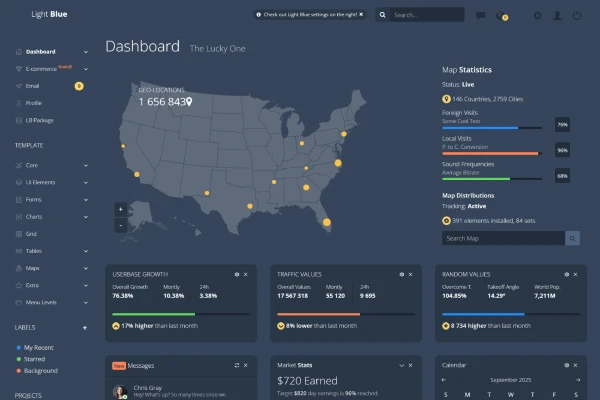The width and height of the screenshot is (600, 400).
Task: Open the user account icon
Action: 558,15
